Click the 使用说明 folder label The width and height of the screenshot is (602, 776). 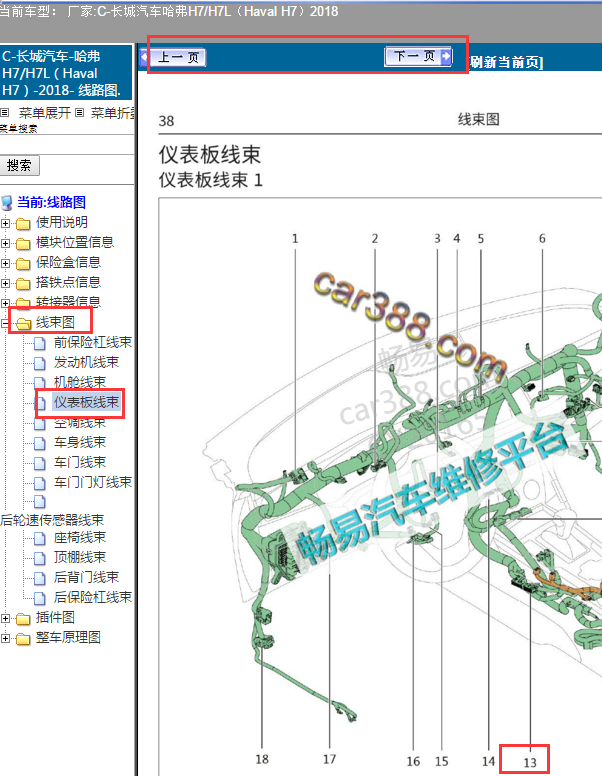[x=61, y=222]
